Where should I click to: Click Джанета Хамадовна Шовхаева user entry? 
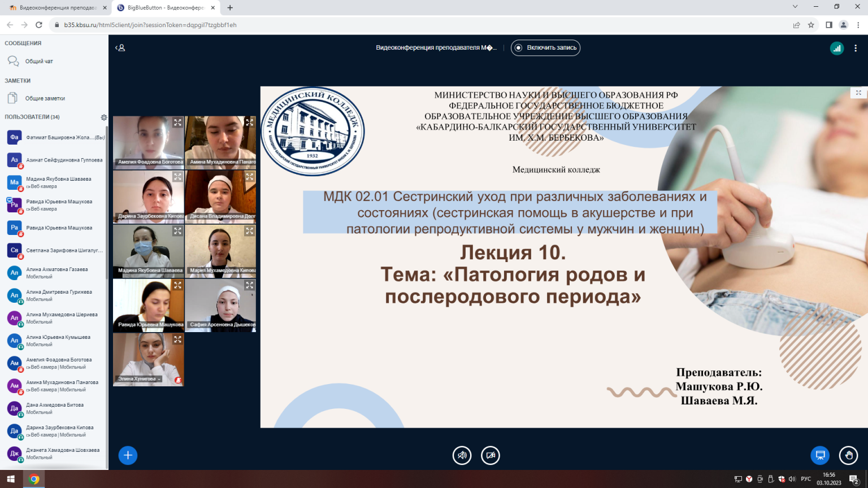tap(55, 454)
